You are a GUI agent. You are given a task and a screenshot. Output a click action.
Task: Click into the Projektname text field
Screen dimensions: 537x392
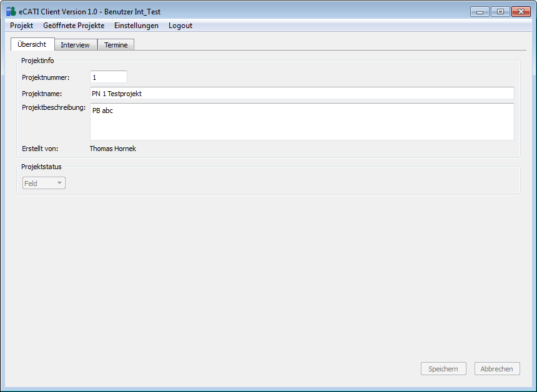point(302,93)
